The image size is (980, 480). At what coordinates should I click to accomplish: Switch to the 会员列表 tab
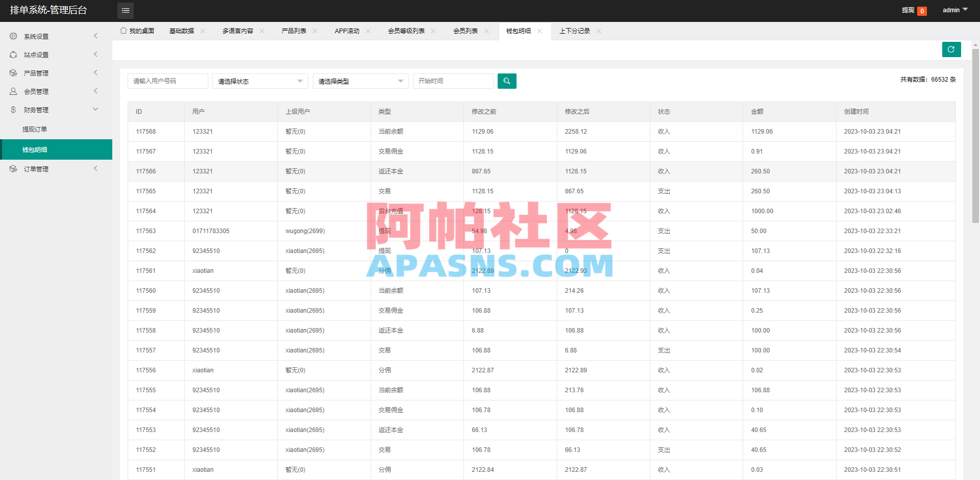point(465,31)
